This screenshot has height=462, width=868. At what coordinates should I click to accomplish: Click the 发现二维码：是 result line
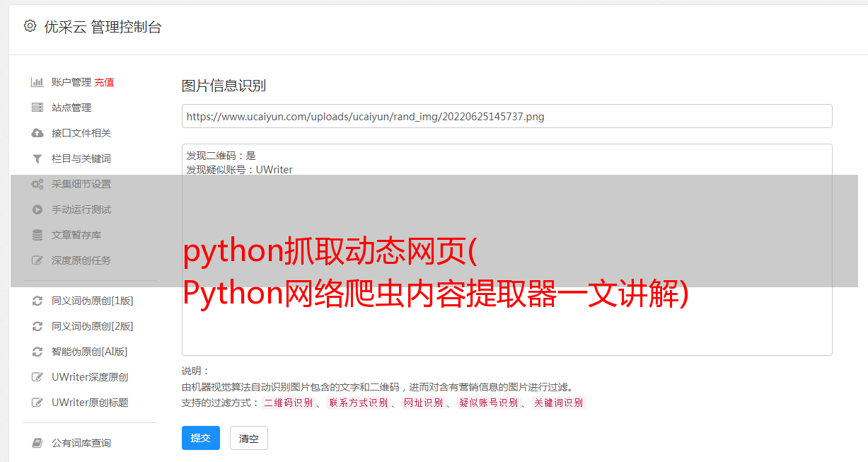[x=221, y=155]
